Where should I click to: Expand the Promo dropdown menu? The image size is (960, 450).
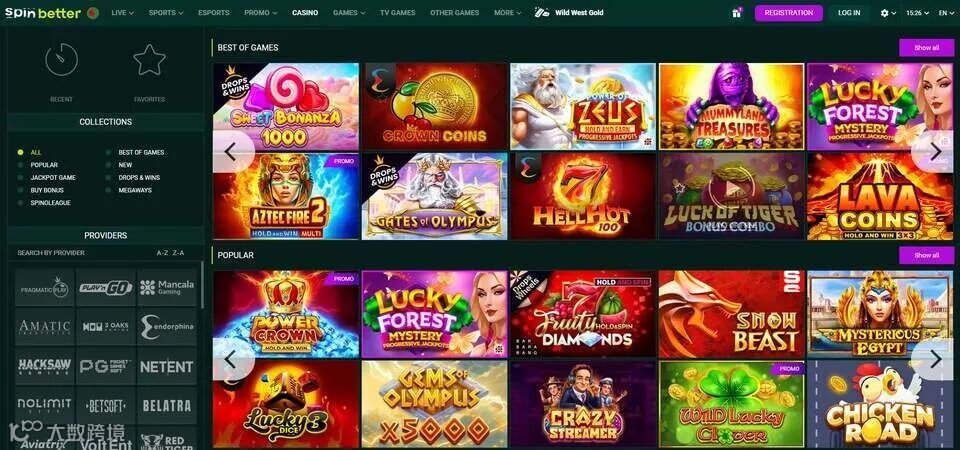260,12
